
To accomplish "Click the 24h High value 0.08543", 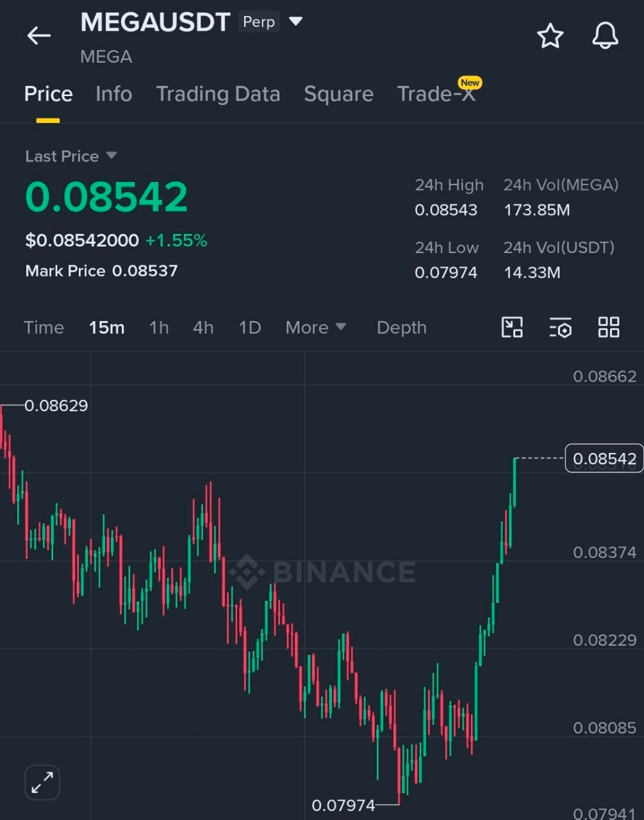I will click(x=446, y=210).
